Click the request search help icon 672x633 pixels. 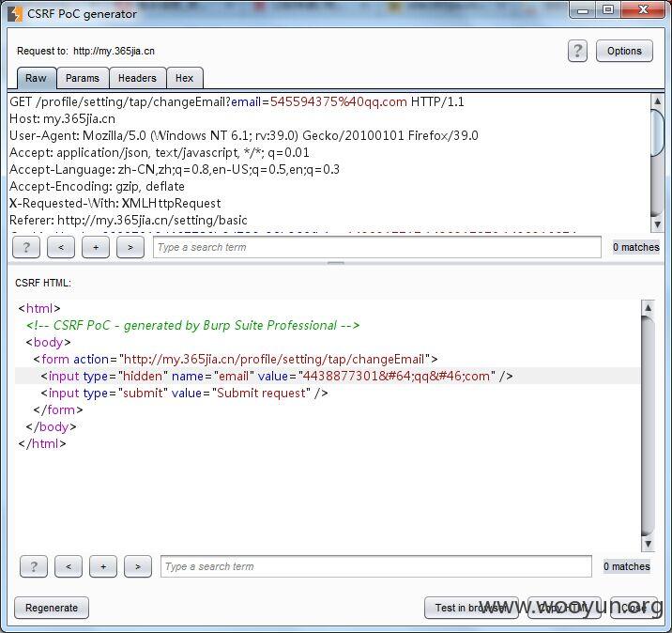click(x=26, y=247)
